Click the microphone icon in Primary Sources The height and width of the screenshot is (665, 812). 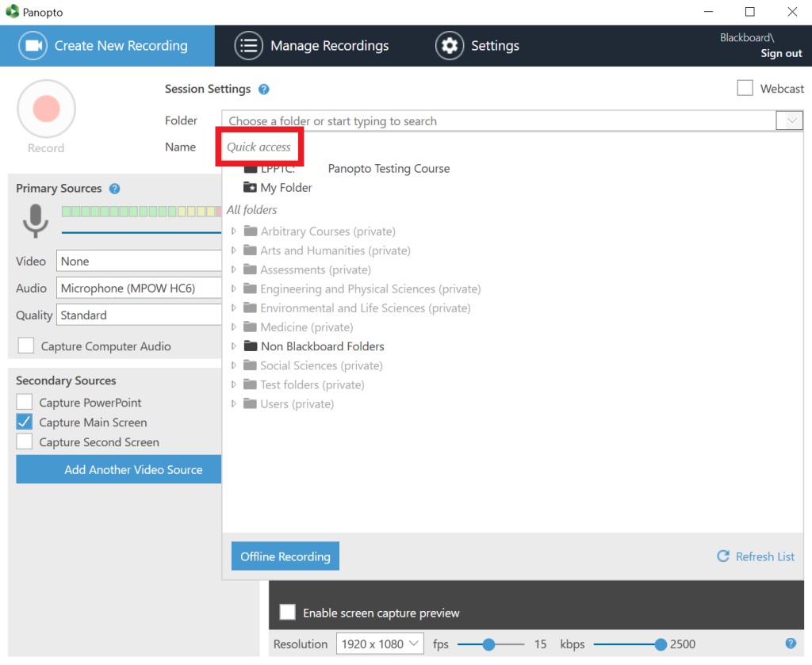click(x=35, y=221)
